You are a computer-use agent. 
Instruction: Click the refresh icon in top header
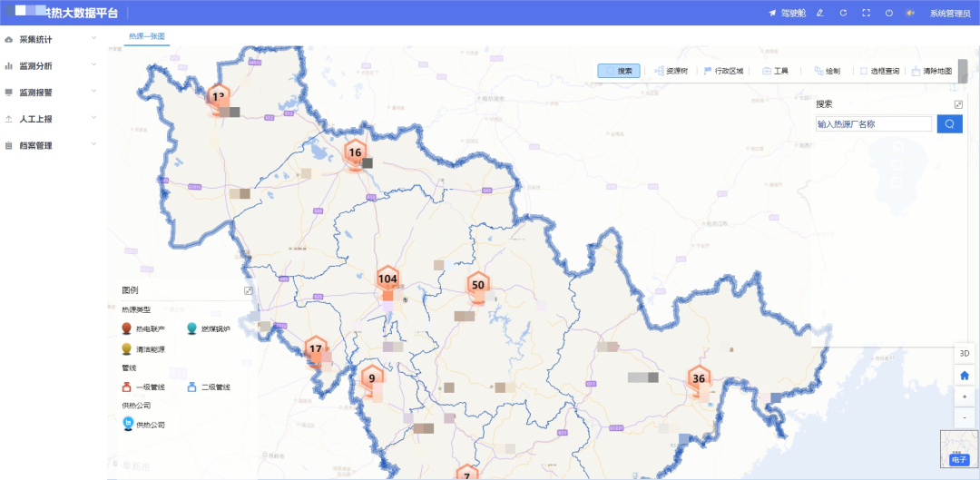(x=843, y=13)
